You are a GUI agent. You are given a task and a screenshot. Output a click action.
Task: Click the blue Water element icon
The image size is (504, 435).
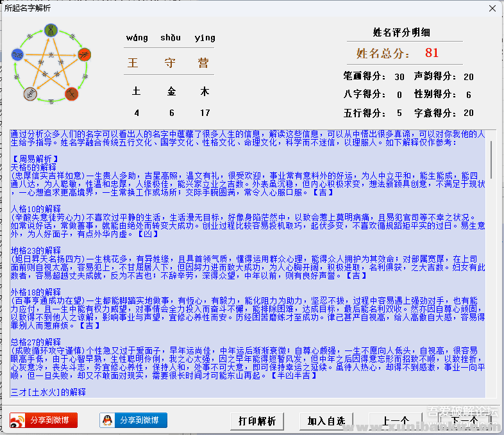[19, 55]
